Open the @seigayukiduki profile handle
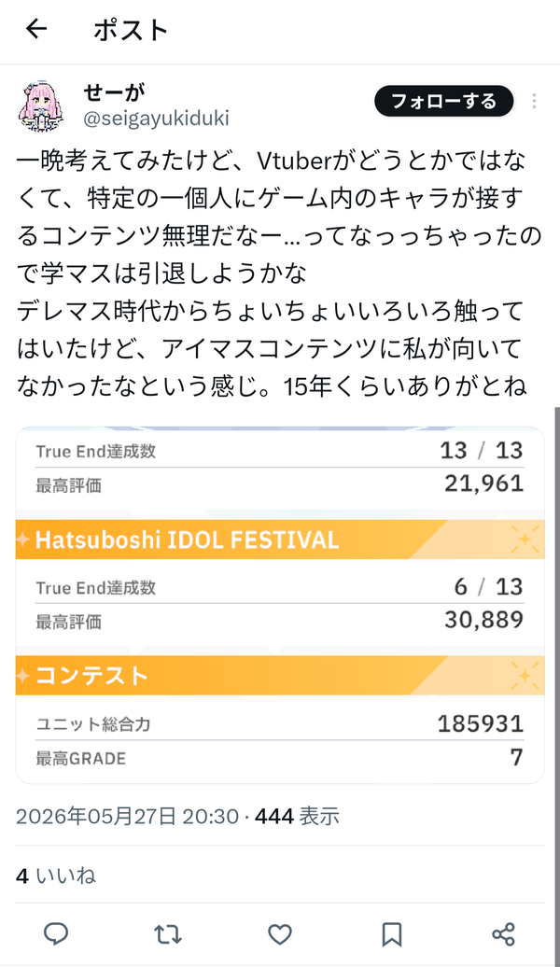Image resolution: width=560 pixels, height=967 pixels. pyautogui.click(x=156, y=118)
